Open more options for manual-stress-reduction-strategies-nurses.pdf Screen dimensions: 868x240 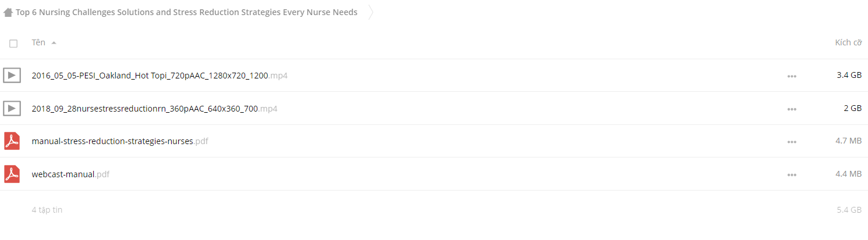pyautogui.click(x=791, y=141)
